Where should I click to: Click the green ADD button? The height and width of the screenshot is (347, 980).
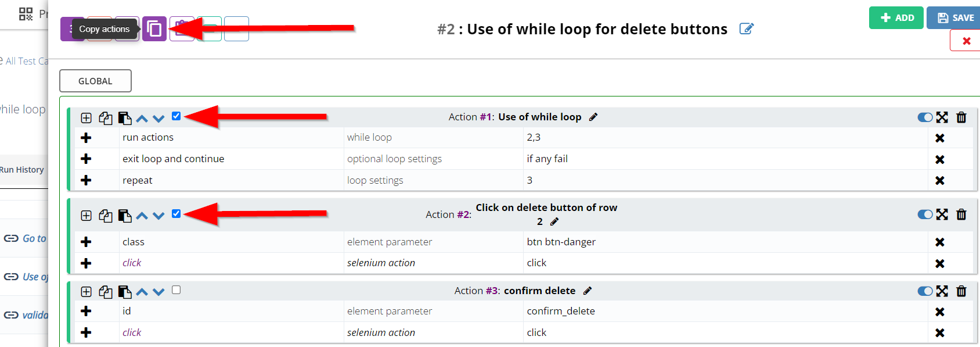pyautogui.click(x=896, y=17)
